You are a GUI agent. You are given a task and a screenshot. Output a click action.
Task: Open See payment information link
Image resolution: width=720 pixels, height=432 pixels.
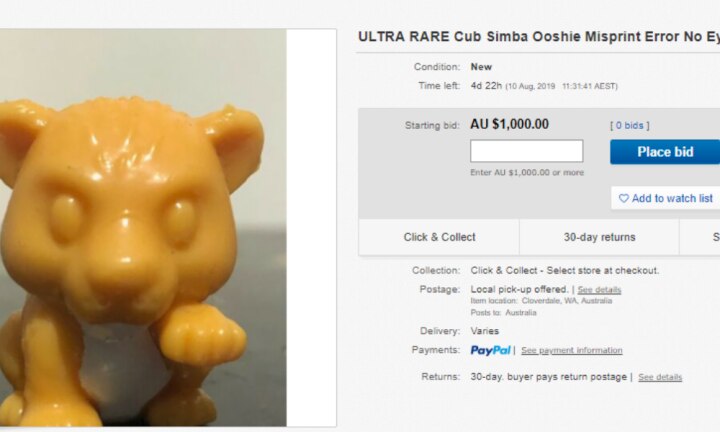click(x=572, y=350)
